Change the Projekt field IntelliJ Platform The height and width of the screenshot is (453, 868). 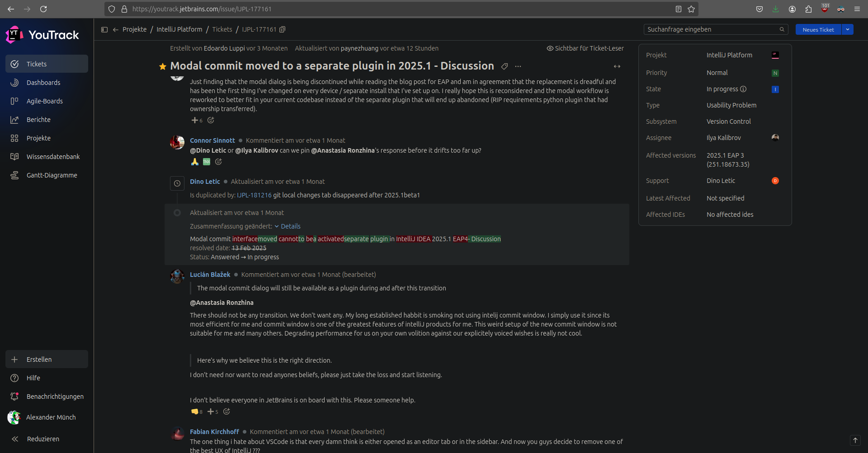tap(730, 55)
